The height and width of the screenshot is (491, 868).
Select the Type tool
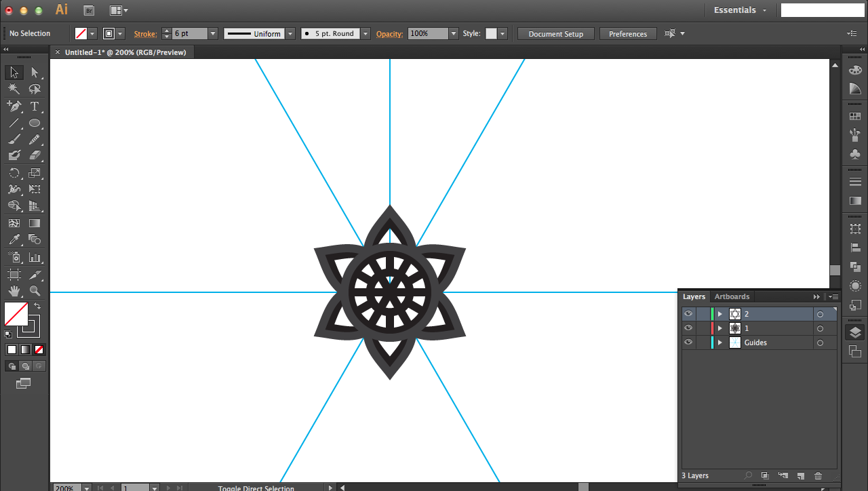[x=35, y=106]
